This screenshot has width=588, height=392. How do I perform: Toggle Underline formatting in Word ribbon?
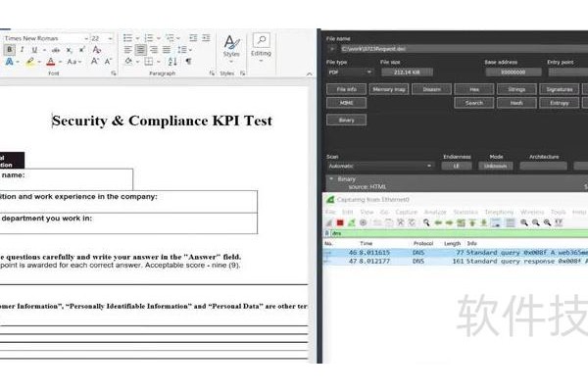34,50
